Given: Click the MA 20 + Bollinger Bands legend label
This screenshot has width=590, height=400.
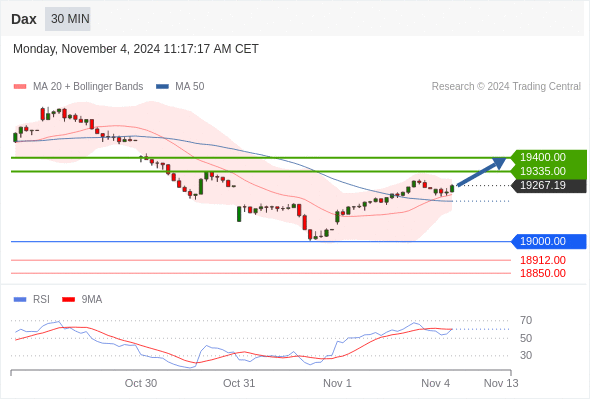Looking at the screenshot, I should (88, 87).
